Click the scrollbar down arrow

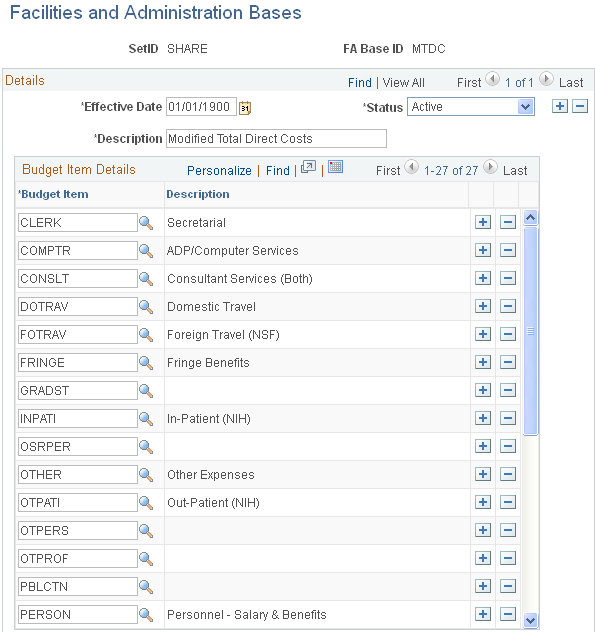tap(531, 620)
